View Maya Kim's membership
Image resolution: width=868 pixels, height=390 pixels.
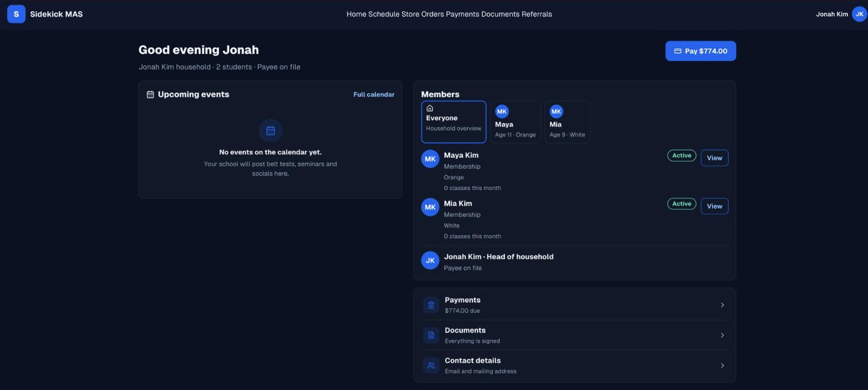coord(715,158)
